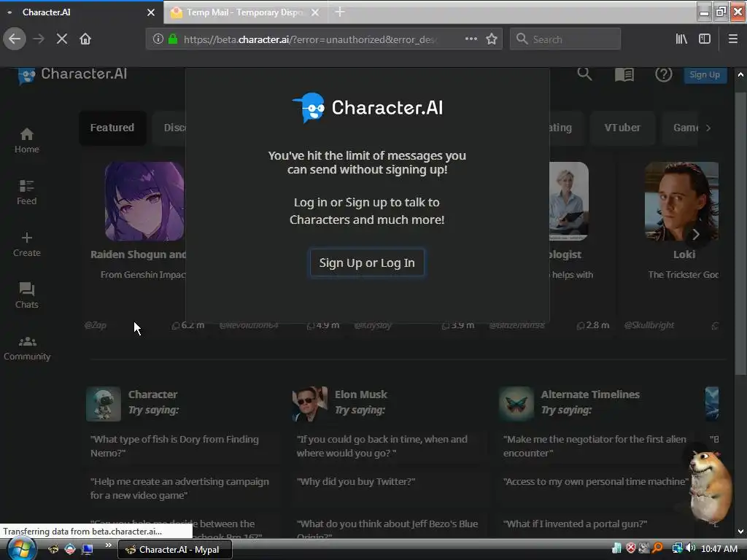Click Create plus in left sidebar
The width and height of the screenshot is (747, 560).
(27, 244)
